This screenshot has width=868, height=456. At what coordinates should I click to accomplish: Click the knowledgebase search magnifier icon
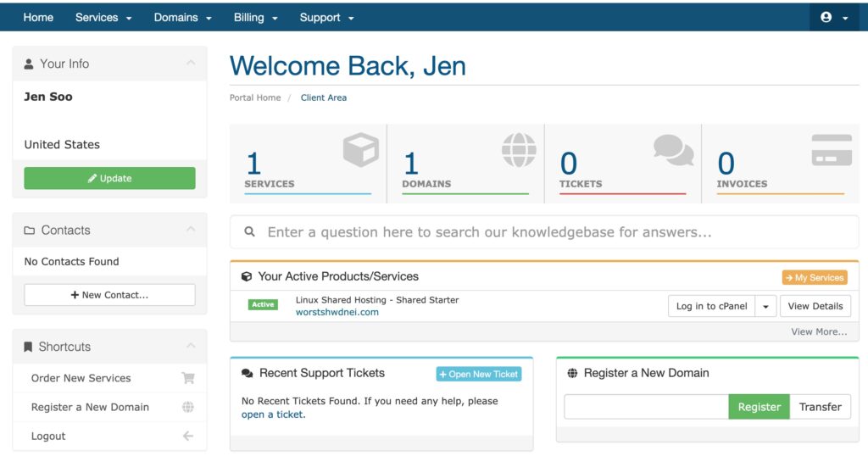(x=250, y=232)
